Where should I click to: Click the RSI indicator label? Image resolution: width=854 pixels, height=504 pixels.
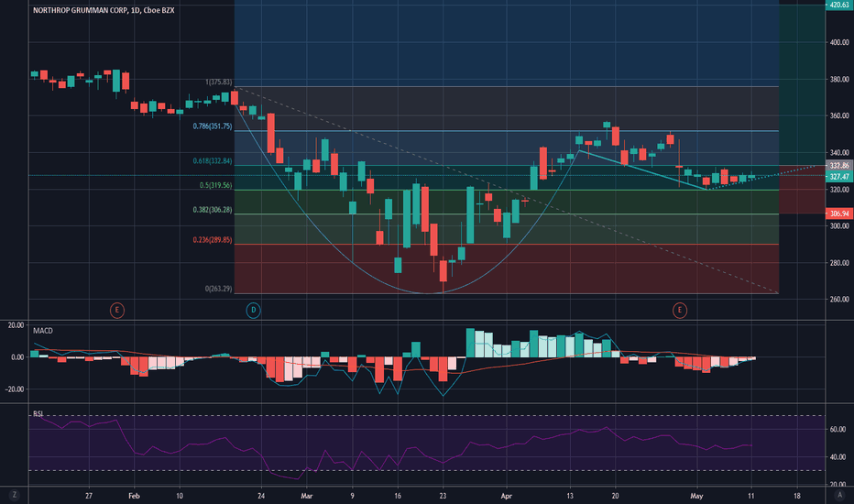(38, 414)
